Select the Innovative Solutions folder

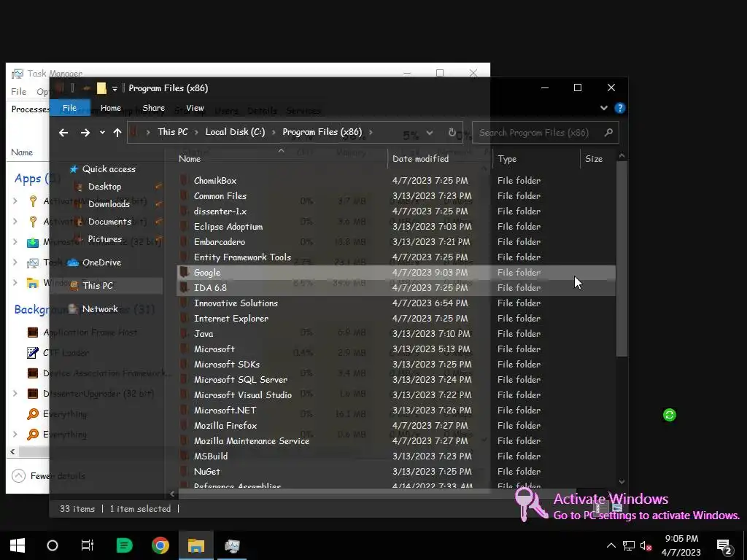[236, 303]
